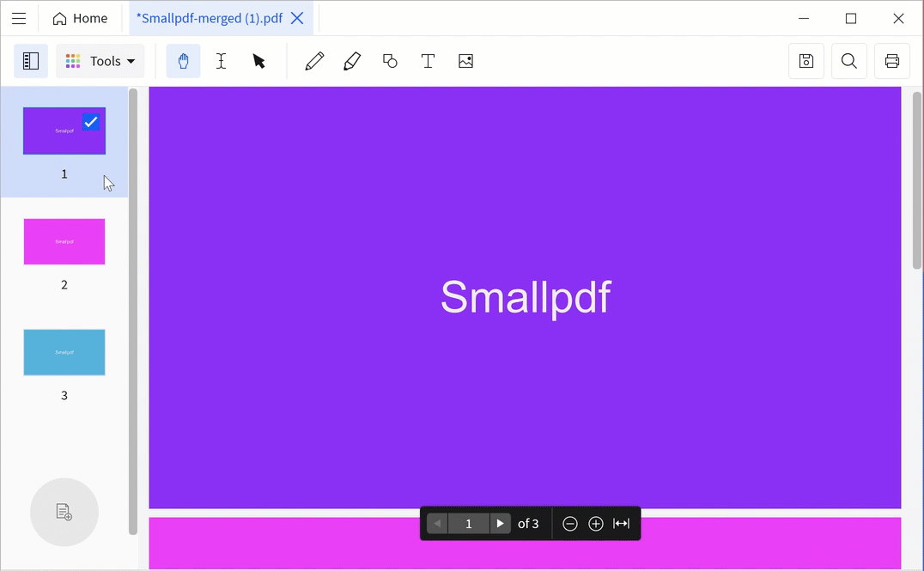Zoom in with the plus icon
Screen dimensions: 924x571
click(596, 523)
